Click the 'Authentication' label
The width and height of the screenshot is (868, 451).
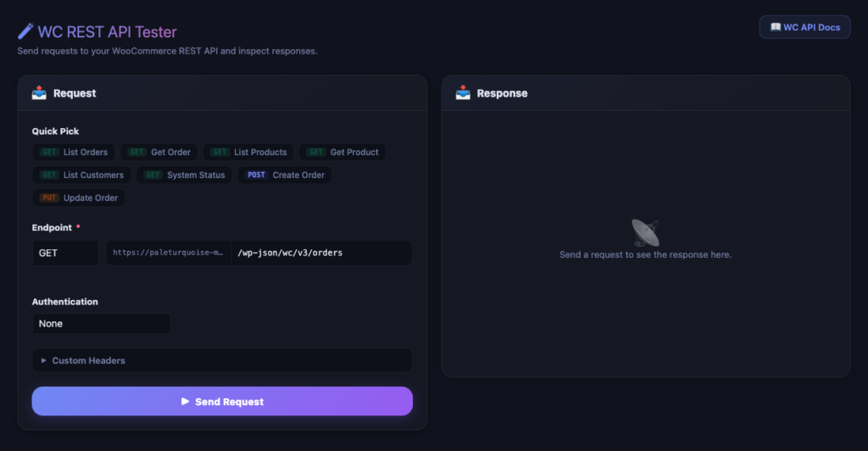64,302
